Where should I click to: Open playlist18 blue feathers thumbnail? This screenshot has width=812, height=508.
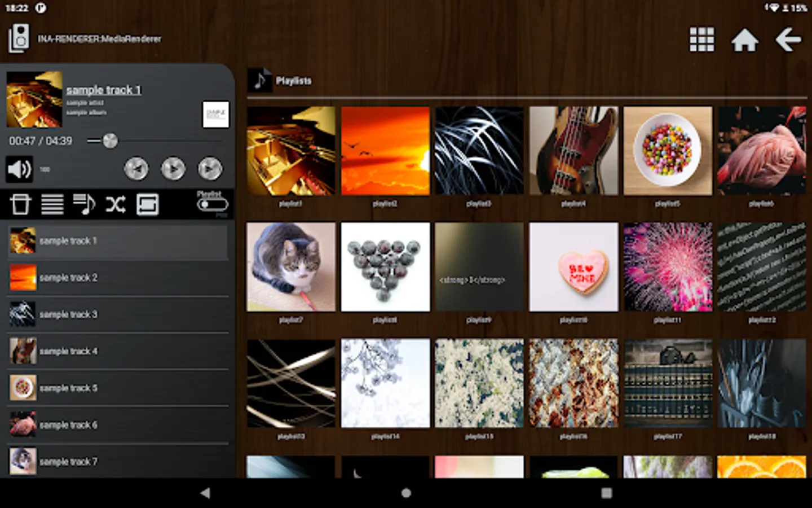pos(762,383)
